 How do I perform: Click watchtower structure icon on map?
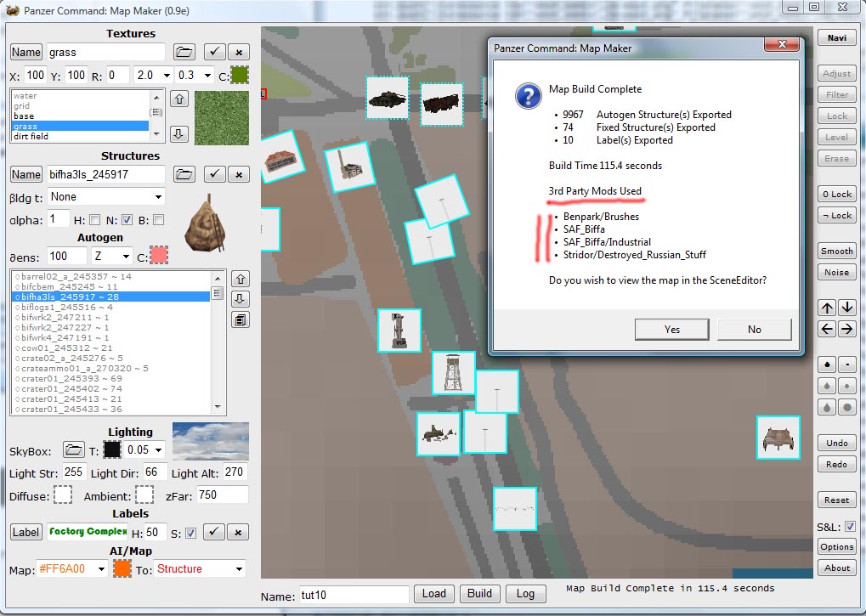tap(454, 373)
